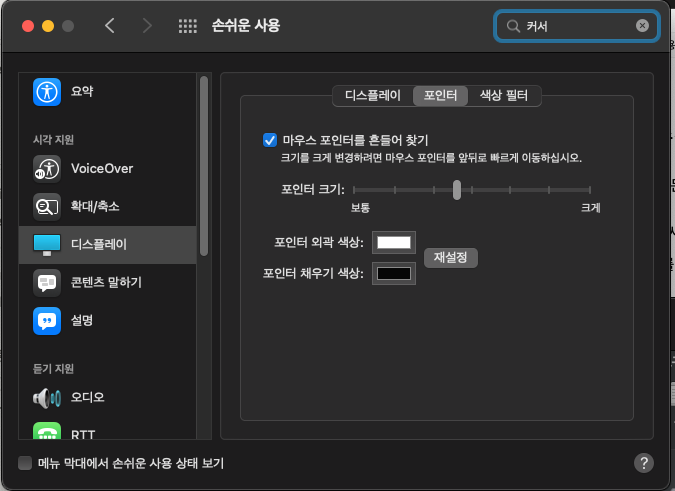Click the 보통 slider label
Image resolution: width=675 pixels, height=491 pixels.
tap(360, 208)
